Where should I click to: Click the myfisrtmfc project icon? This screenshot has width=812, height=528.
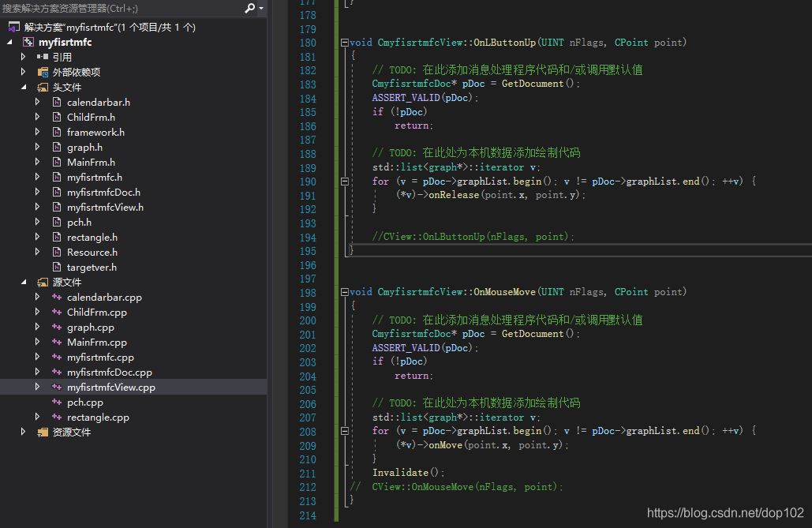click(28, 42)
